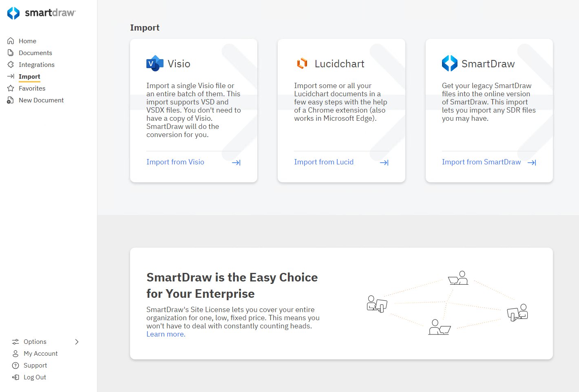Click the Import from SmartDraw link

(481, 162)
